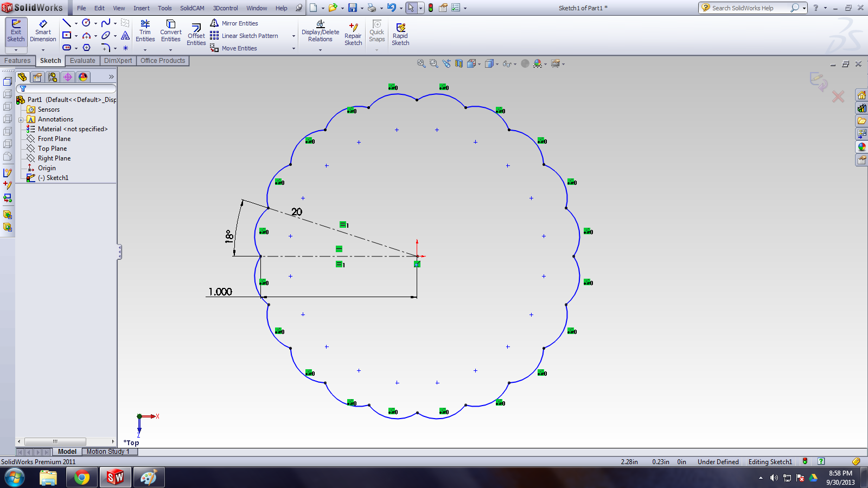Toggle the Shadows in Shaded Mode sphere
The image size is (868, 488).
(525, 63)
